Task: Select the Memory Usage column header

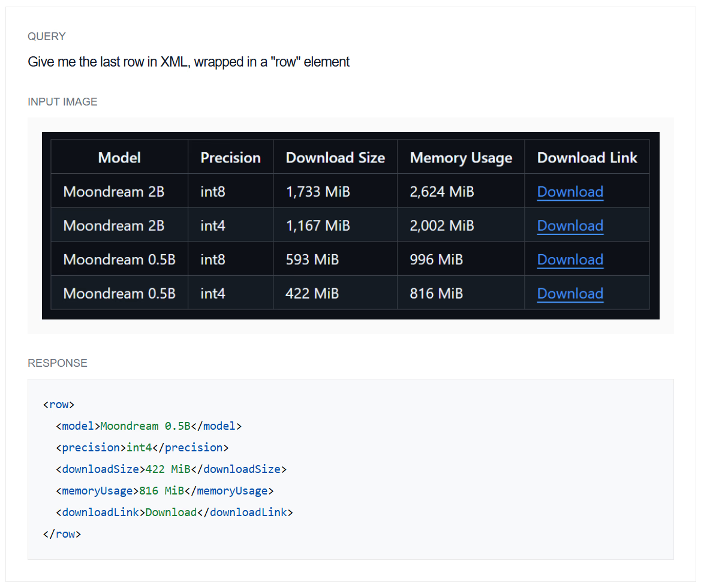Action: click(461, 157)
